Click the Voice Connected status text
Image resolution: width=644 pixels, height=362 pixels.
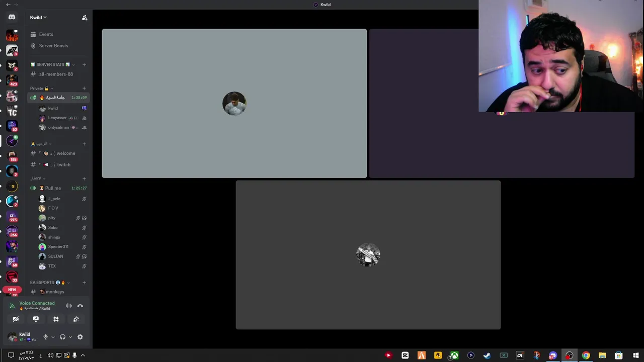[37, 303]
